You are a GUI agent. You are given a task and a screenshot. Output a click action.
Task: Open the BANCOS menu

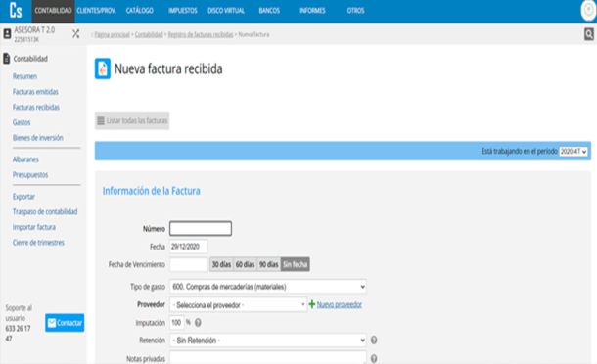pos(269,11)
